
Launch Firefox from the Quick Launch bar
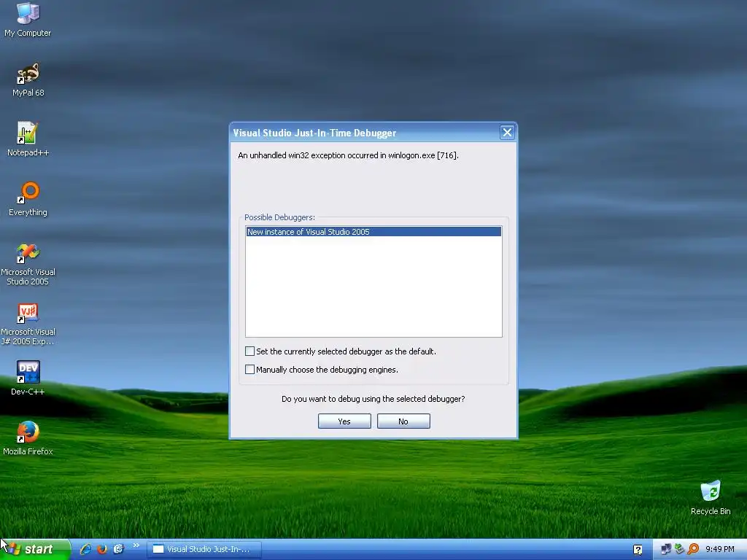(102, 549)
